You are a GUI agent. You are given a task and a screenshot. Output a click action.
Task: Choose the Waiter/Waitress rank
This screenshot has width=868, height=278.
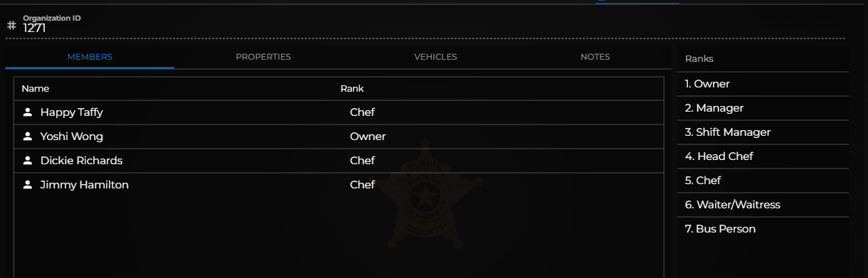pyautogui.click(x=763, y=205)
